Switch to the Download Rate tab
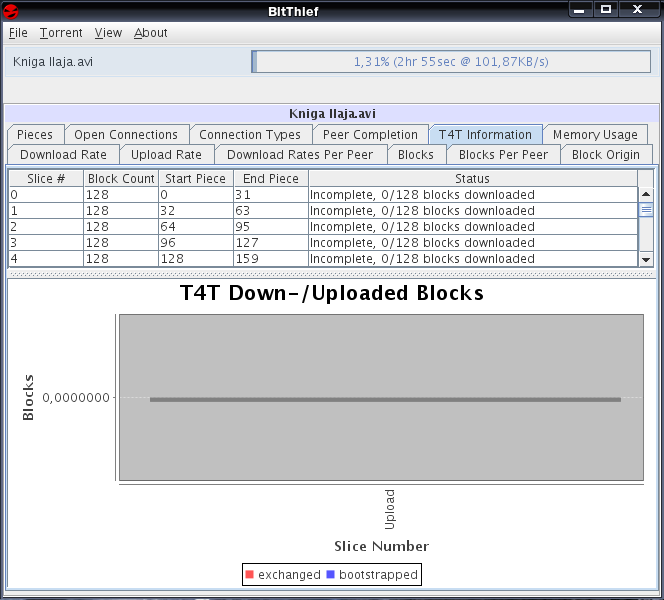 pos(64,155)
